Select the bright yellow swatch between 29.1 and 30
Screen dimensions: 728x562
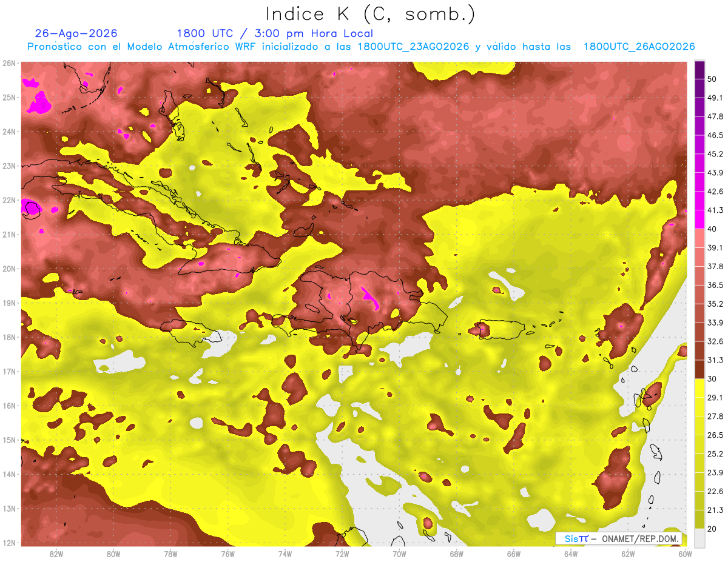click(700, 388)
